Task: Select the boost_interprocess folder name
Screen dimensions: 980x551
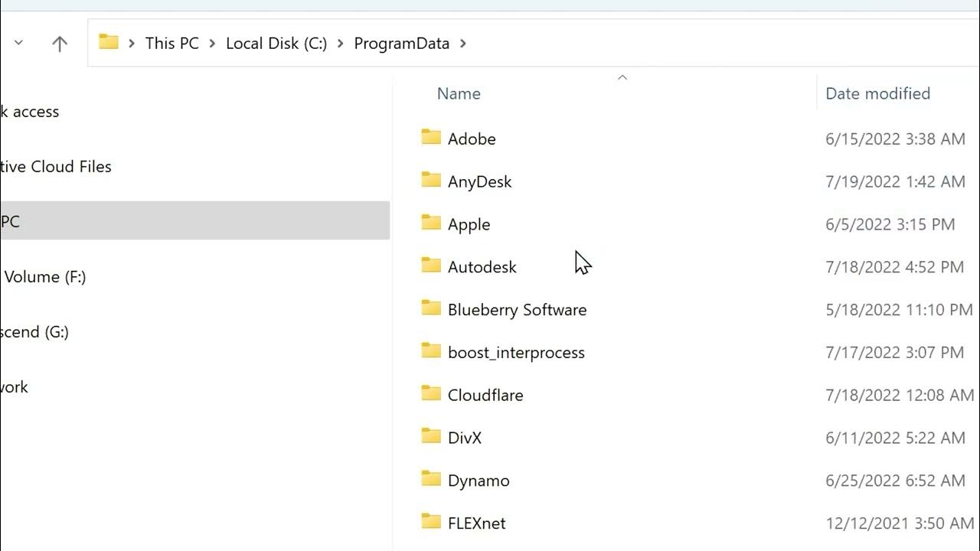Action: tap(516, 353)
